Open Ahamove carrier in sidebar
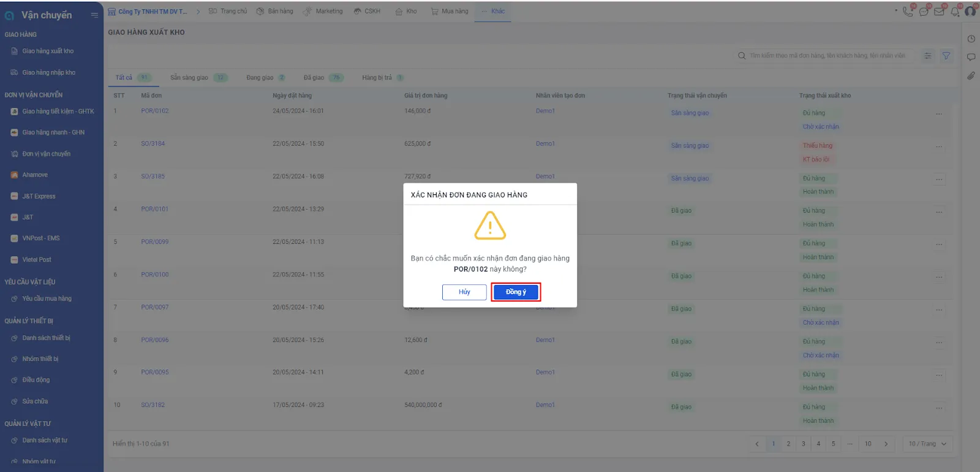The image size is (980, 472). [35, 175]
